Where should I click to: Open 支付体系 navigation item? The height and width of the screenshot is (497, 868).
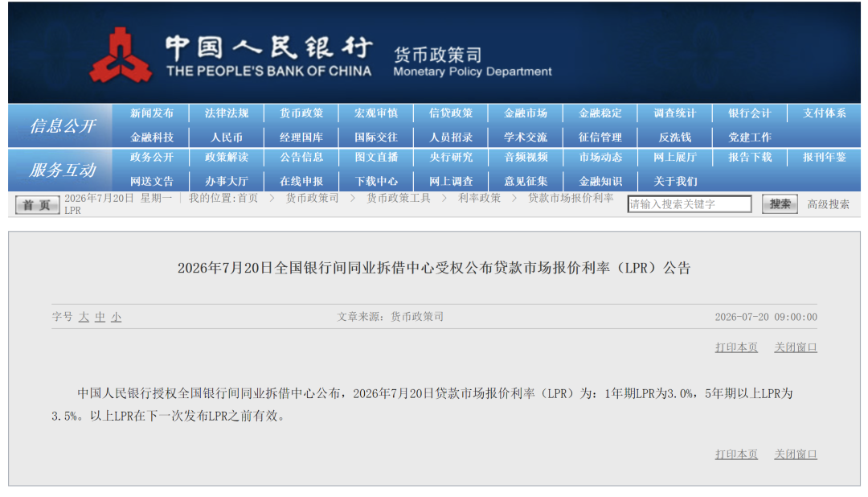point(825,113)
